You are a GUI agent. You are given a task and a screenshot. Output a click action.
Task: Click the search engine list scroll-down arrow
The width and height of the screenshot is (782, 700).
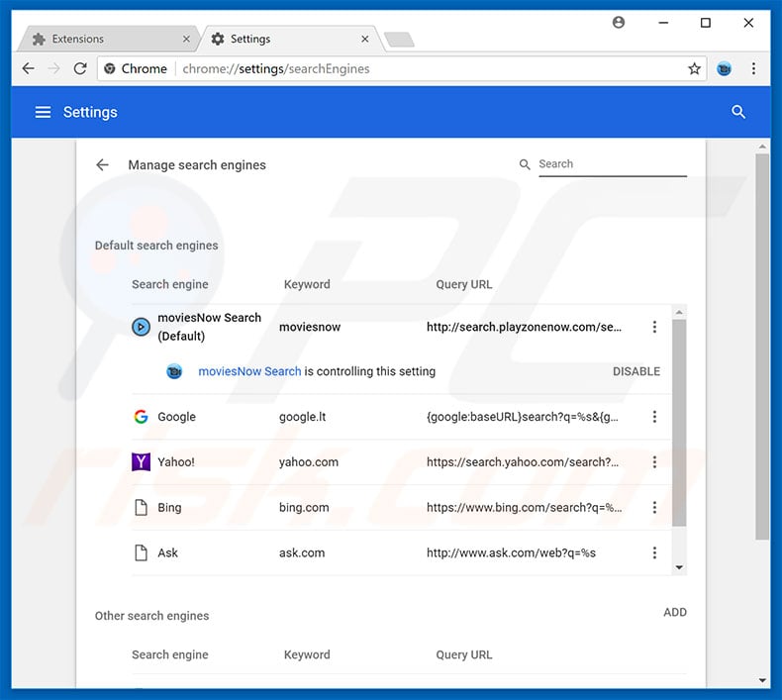pyautogui.click(x=679, y=567)
